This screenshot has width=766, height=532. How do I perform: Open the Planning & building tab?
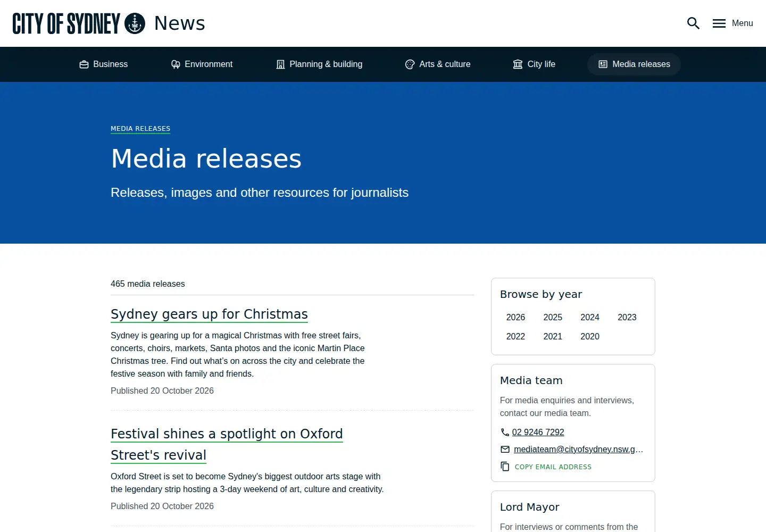319,64
